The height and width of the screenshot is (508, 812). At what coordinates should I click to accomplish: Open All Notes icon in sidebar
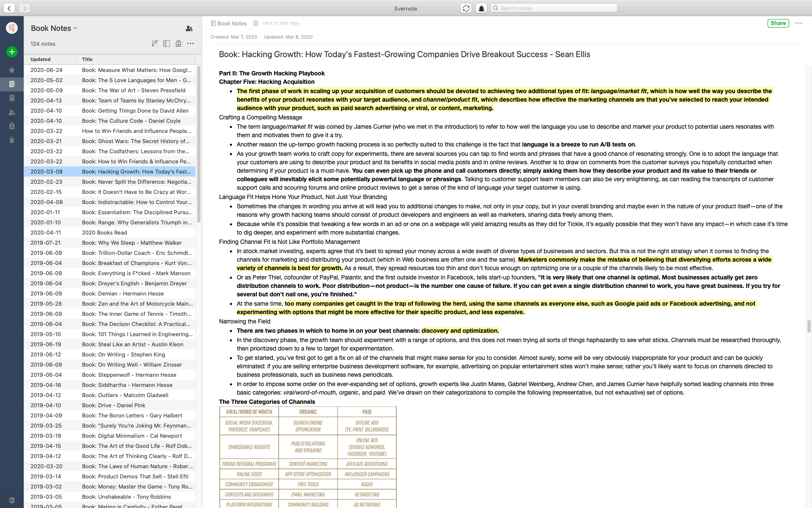(12, 84)
